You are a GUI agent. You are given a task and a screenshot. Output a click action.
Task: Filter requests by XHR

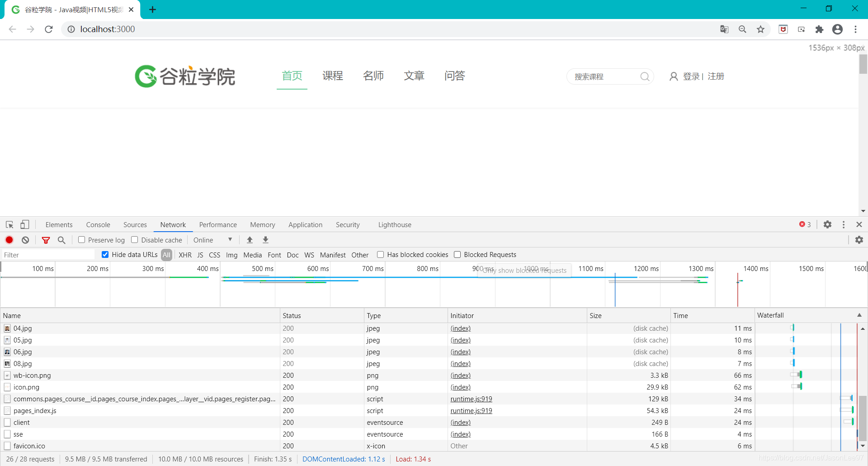(x=185, y=255)
